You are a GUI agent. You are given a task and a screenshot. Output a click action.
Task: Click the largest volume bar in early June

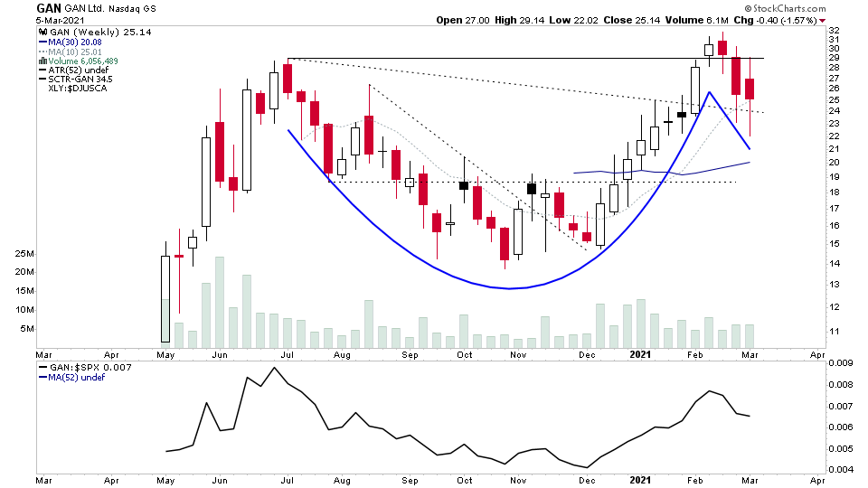220,302
